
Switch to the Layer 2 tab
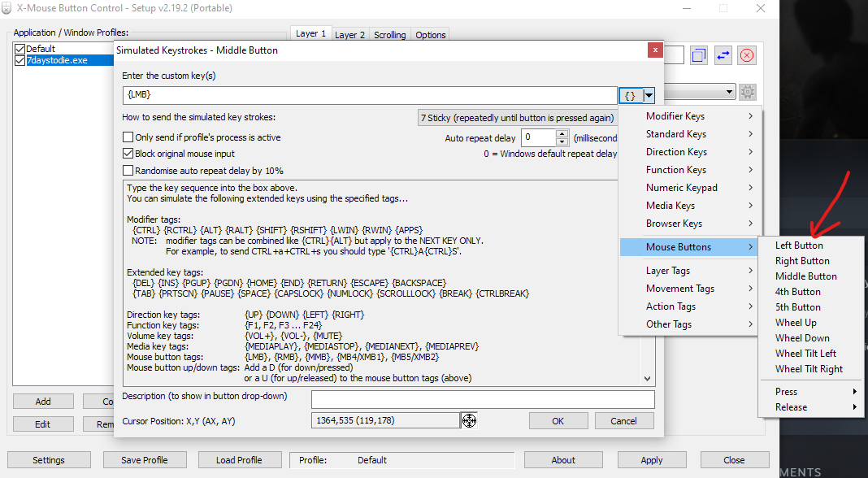coord(349,34)
